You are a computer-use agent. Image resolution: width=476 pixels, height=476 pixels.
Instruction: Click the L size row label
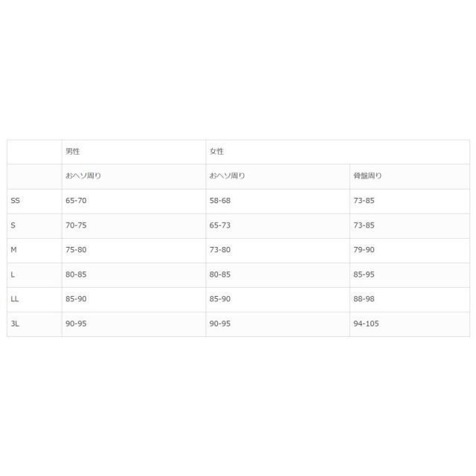pyautogui.click(x=13, y=274)
